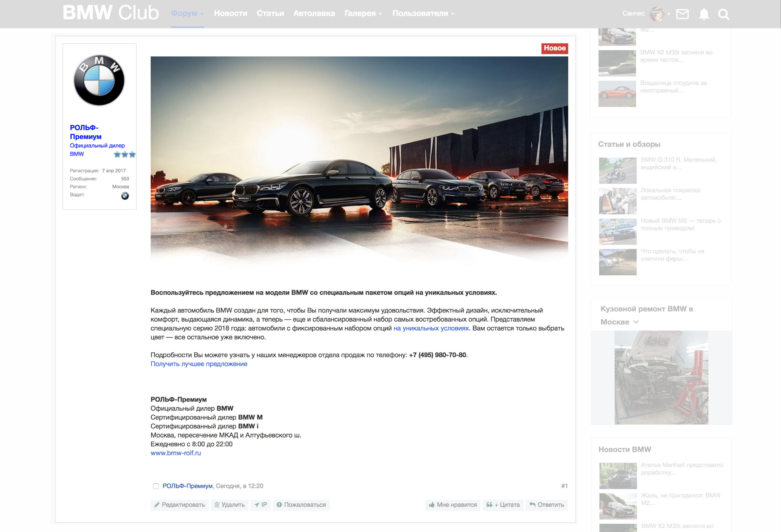Open the Жаль, не пригодился: BMW M2 link
Image resolution: width=781 pixels, height=532 pixels.
(x=680, y=499)
